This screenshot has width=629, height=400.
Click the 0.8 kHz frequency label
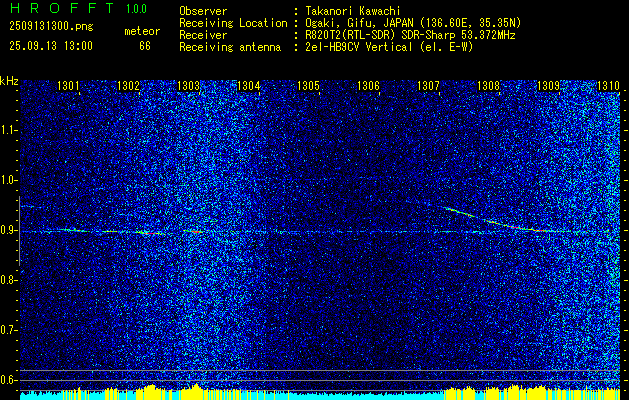[8, 280]
